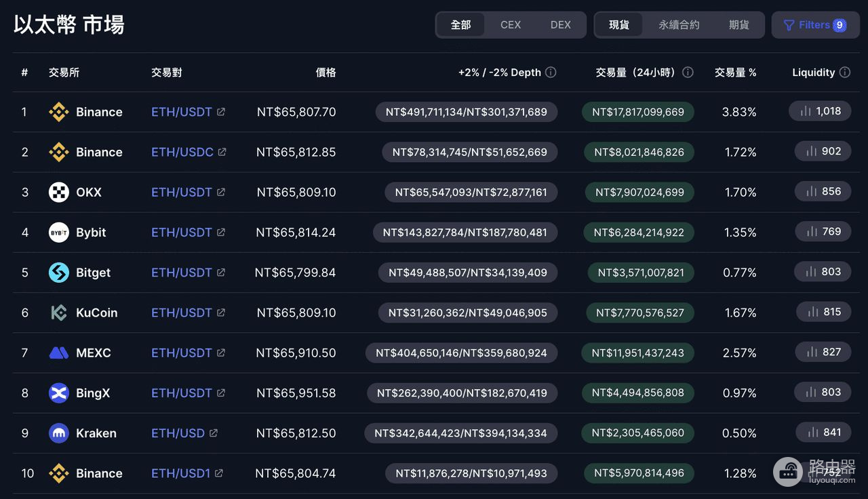Click volume NT$17,817,099,669

638,112
